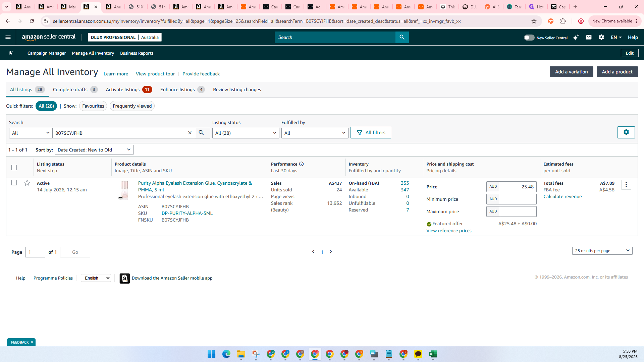Click the top search magnifier button
The height and width of the screenshot is (362, 644).
tap(402, 37)
